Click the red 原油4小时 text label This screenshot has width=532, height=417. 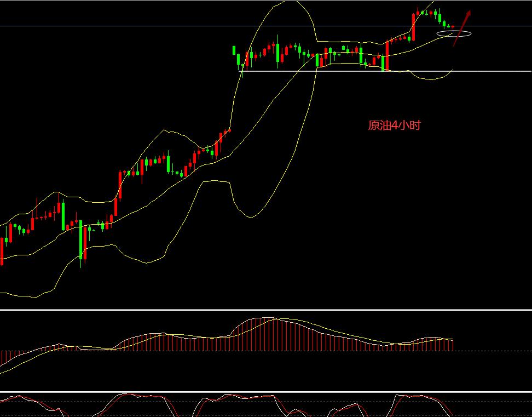coord(394,125)
